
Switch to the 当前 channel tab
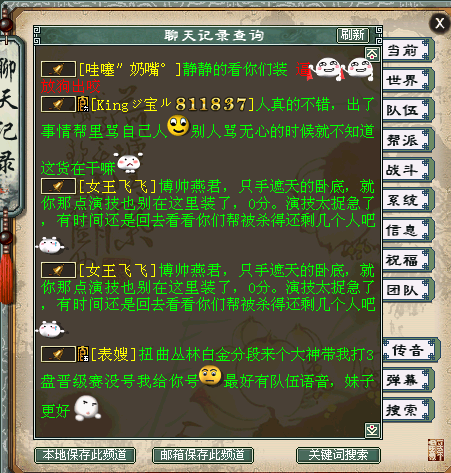pyautogui.click(x=408, y=50)
